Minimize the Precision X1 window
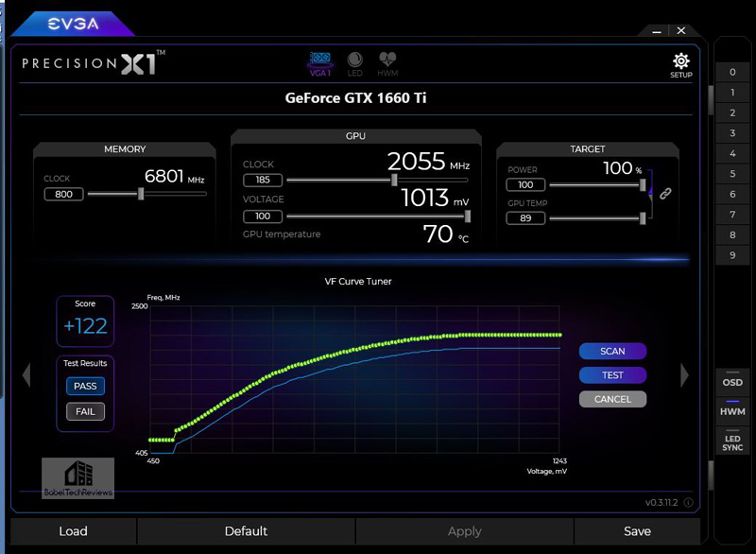The image size is (756, 554). pos(656,31)
